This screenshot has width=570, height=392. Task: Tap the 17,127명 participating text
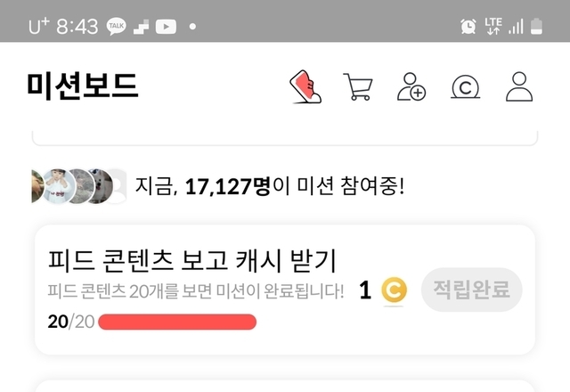pyautogui.click(x=228, y=186)
